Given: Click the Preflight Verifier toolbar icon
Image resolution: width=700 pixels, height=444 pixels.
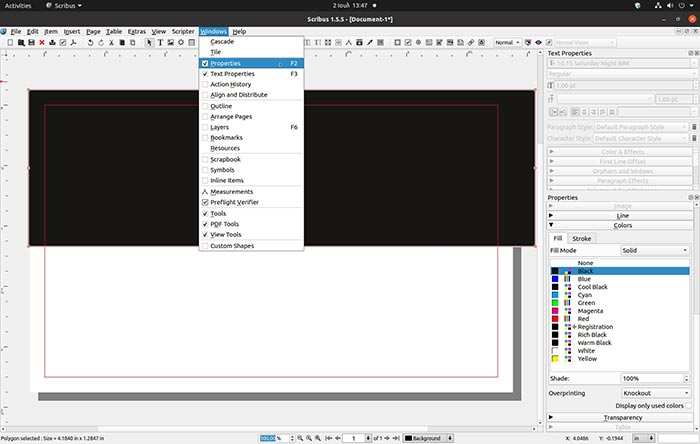Looking at the screenshot, I should click(x=63, y=42).
